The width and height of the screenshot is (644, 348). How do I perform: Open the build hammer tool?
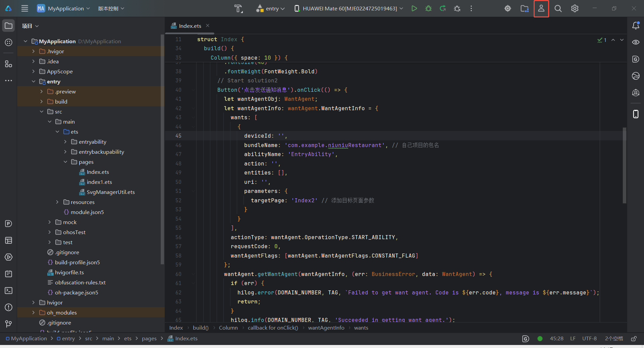tap(238, 8)
